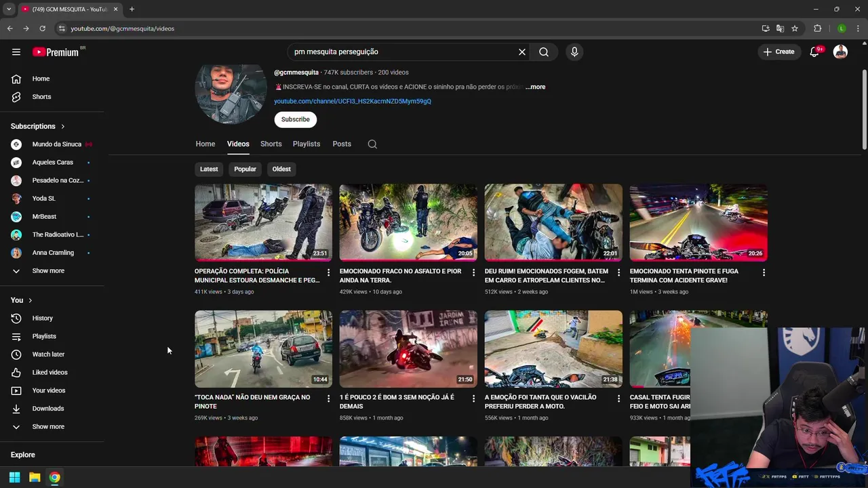Open the youtube.com/channel link in description
This screenshot has width=868, height=488.
[353, 101]
